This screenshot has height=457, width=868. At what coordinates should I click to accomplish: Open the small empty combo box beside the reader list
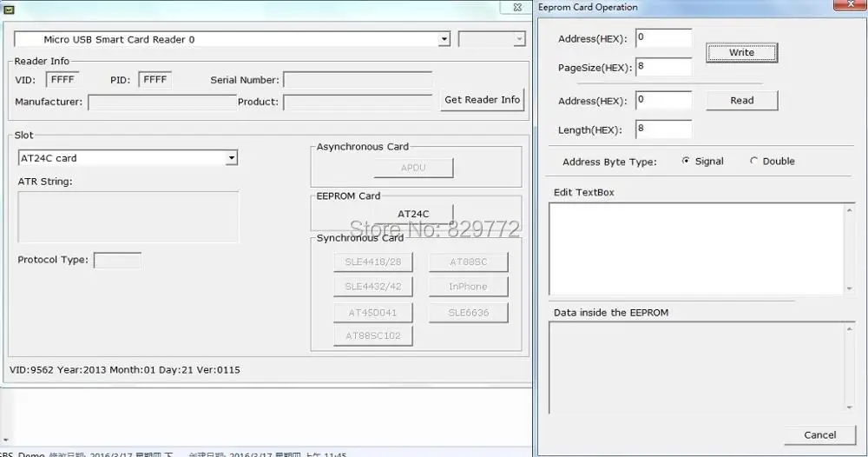[x=491, y=39]
